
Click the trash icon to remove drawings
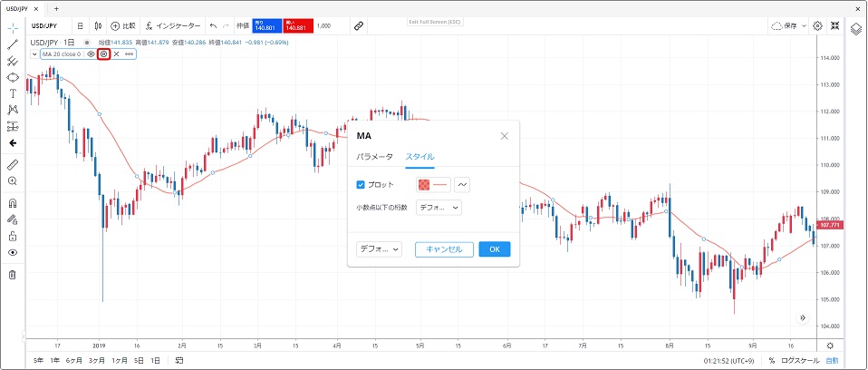[x=13, y=274]
